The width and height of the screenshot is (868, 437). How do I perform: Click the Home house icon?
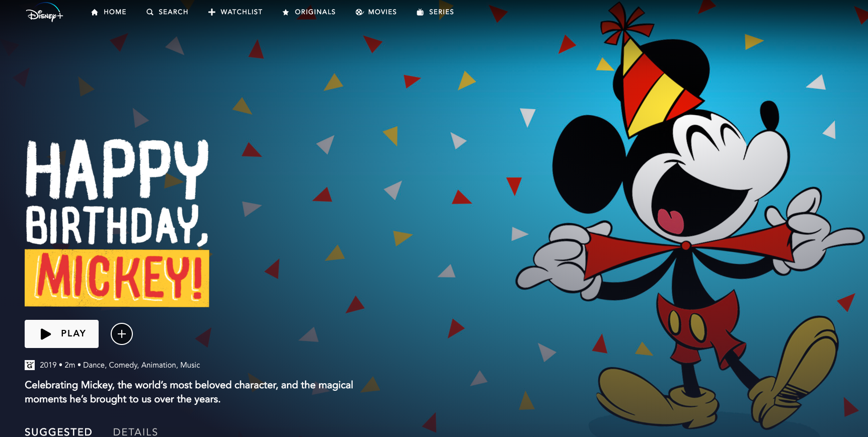(x=95, y=12)
